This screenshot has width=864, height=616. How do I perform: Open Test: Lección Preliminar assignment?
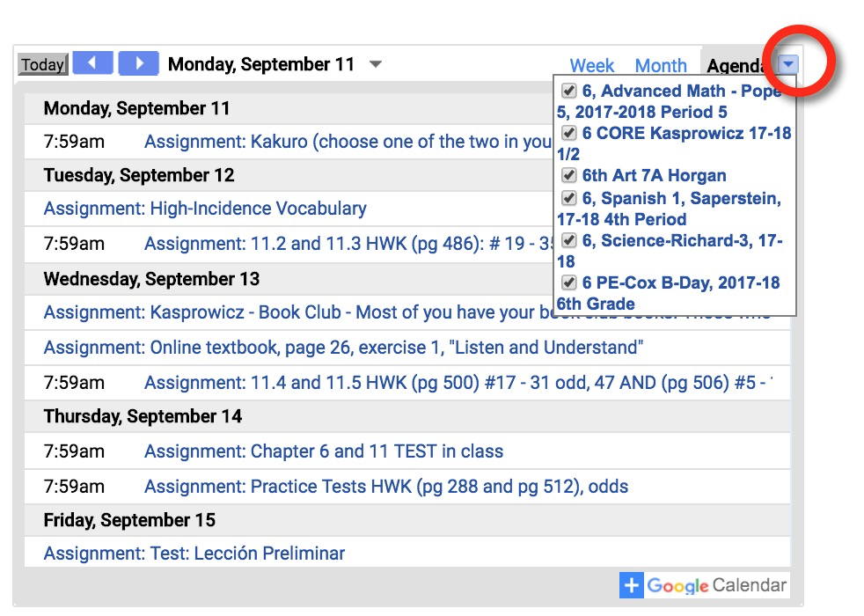[194, 553]
